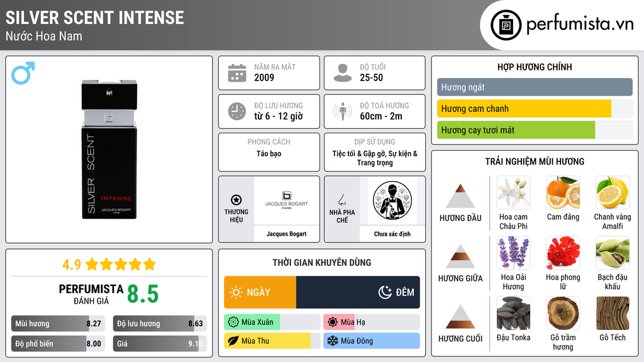Click the sun icon in Ngày bar
The height and width of the screenshot is (362, 644).
click(x=236, y=292)
